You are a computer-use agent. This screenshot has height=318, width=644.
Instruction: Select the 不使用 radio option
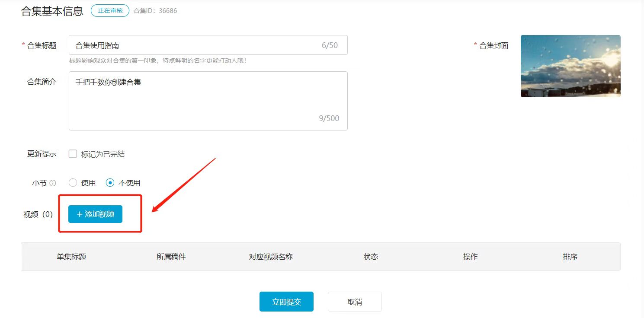pos(110,183)
